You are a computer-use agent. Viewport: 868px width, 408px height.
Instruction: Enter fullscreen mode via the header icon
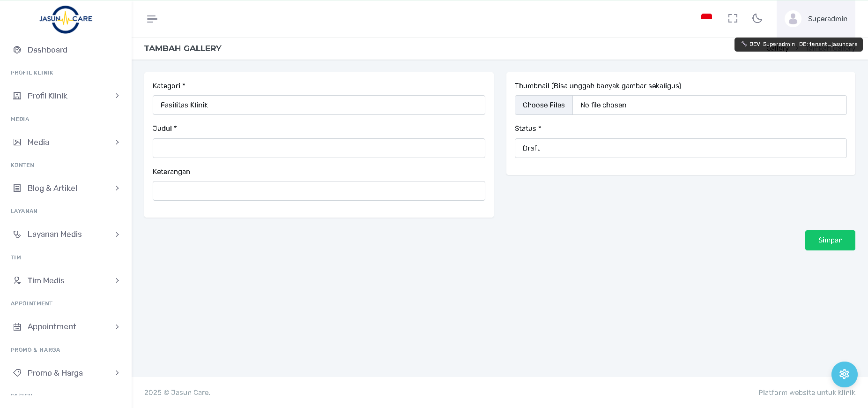pos(733,18)
